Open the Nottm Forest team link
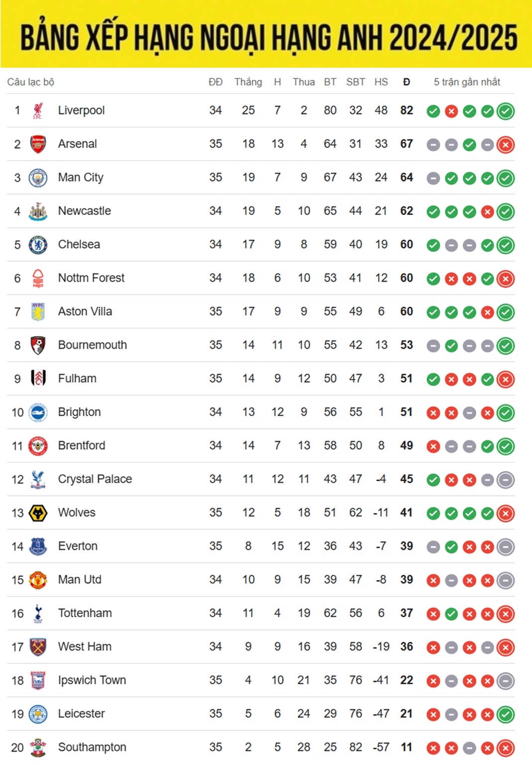This screenshot has width=532, height=765. point(91,278)
